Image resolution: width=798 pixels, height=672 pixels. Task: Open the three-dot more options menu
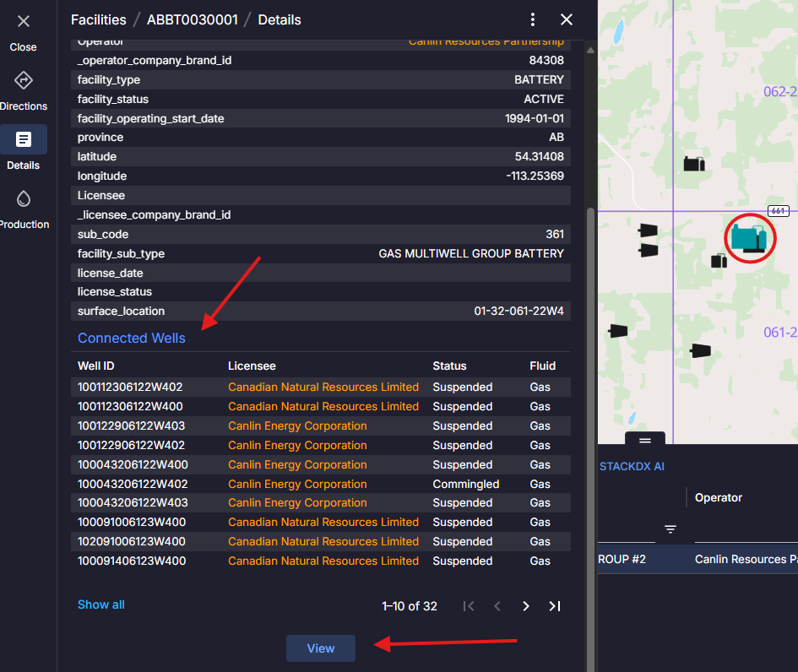point(533,19)
